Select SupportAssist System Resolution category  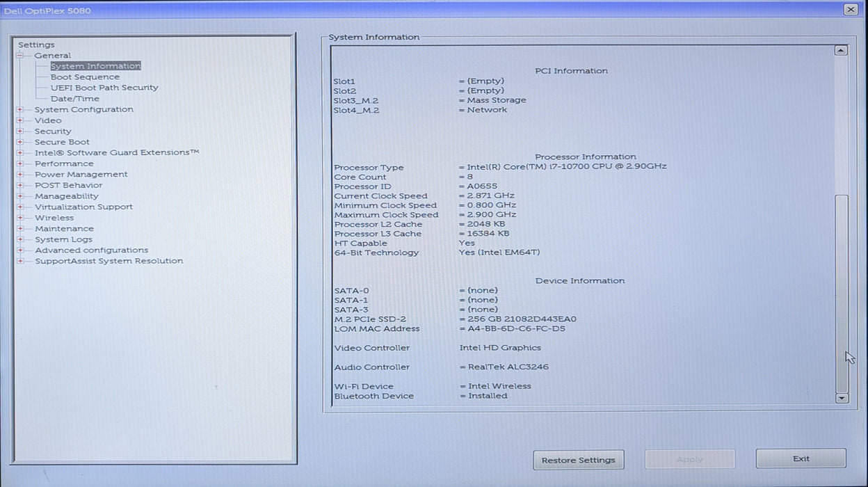click(x=109, y=261)
